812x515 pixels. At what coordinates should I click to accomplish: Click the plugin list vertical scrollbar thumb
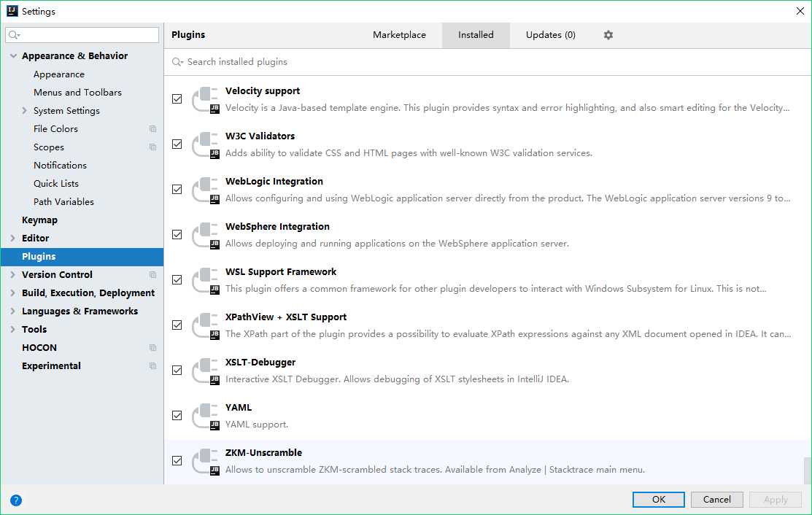click(x=808, y=471)
